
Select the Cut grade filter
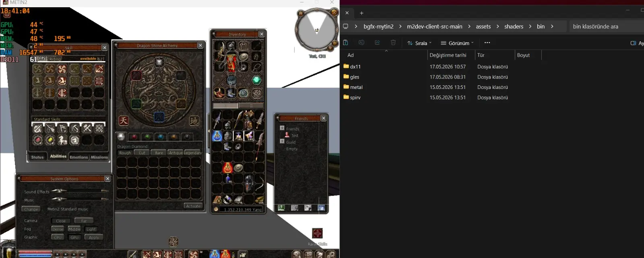click(142, 153)
